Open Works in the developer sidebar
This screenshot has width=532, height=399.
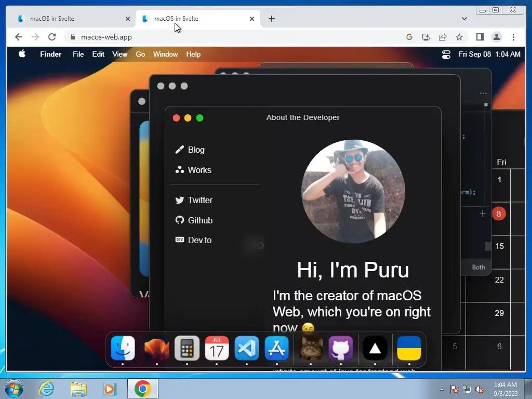193,170
